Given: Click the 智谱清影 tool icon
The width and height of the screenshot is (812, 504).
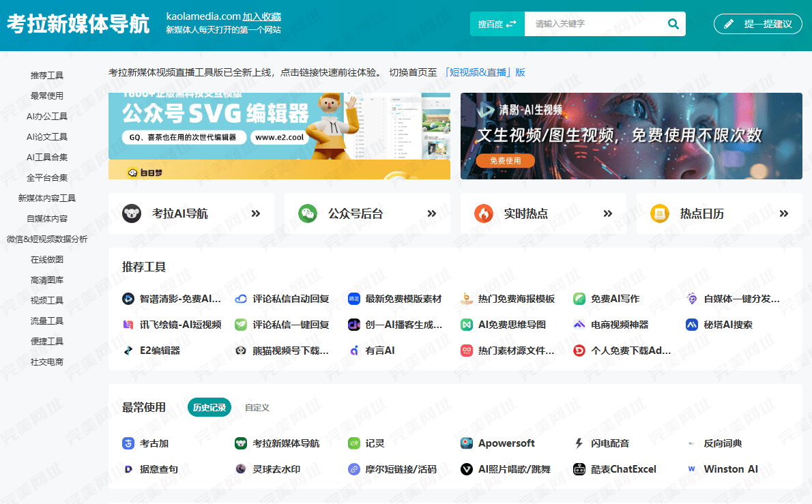Looking at the screenshot, I should pos(128,299).
